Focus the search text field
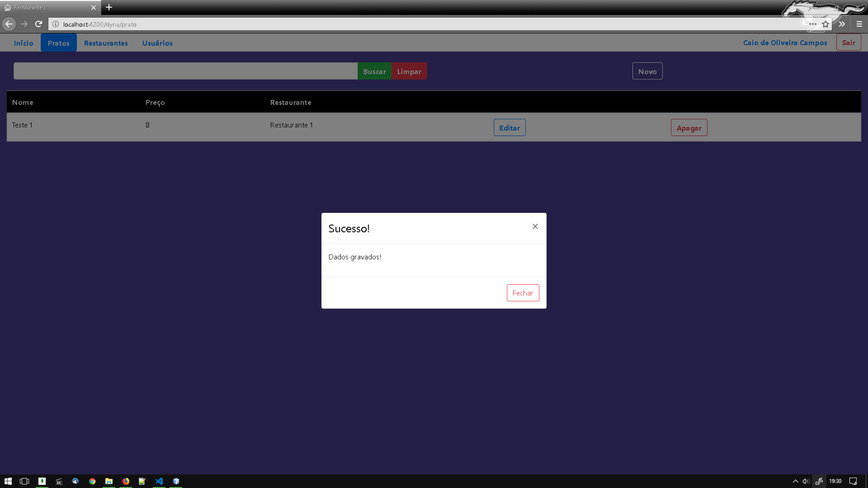Screen dimensions: 868x488 pyautogui.click(x=185, y=71)
